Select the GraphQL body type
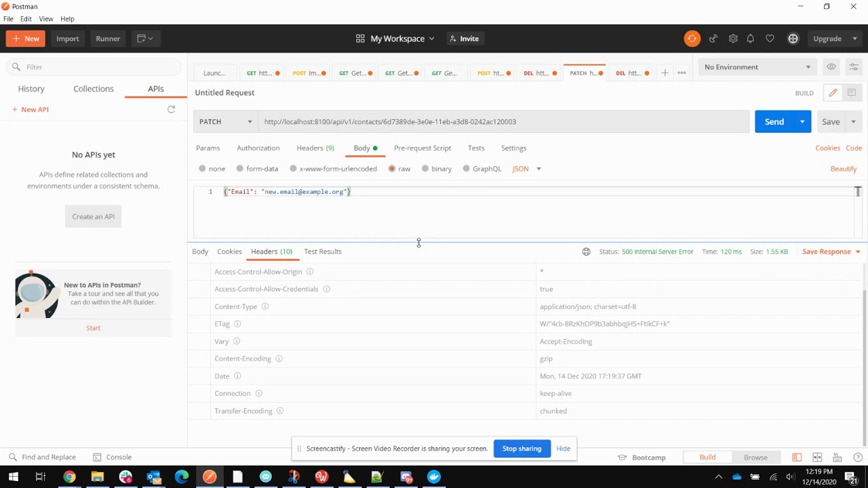 482,169
